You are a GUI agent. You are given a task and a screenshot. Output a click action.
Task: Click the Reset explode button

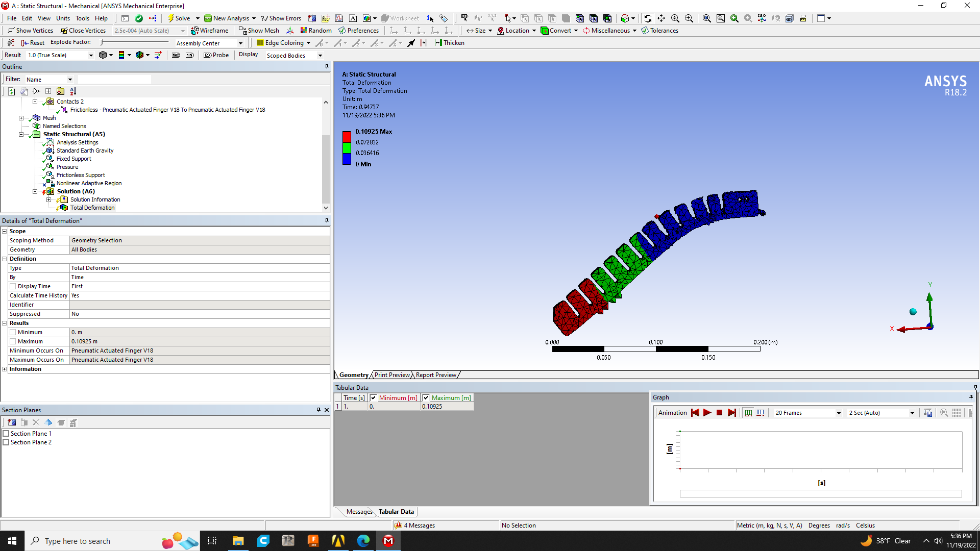point(33,43)
